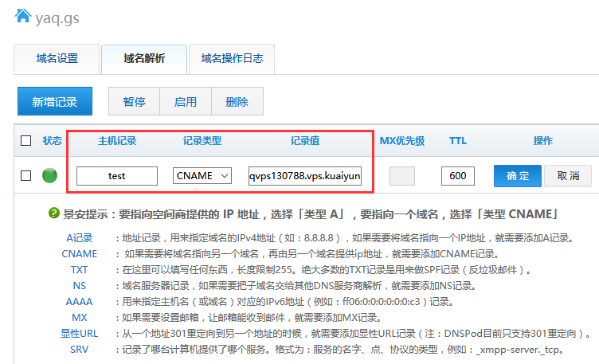Image resolution: width=599 pixels, height=364 pixels.
Task: Open the 域名操作日志 tab
Action: pyautogui.click(x=231, y=59)
